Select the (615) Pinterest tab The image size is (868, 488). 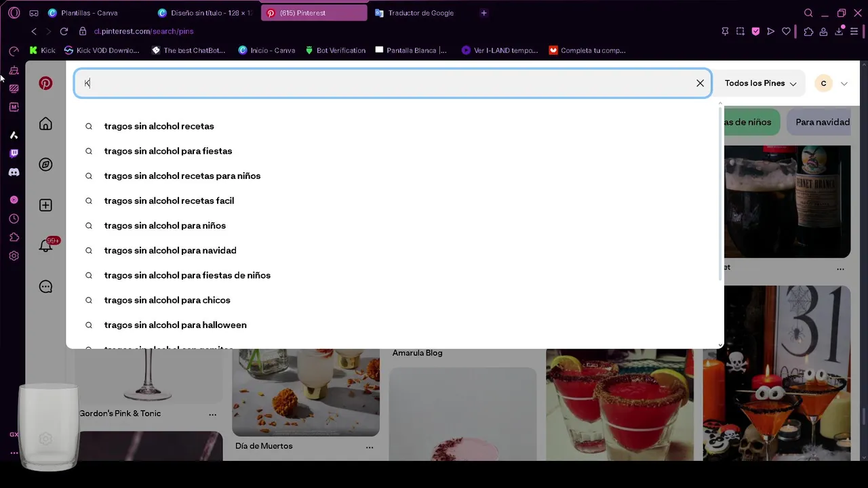(314, 13)
